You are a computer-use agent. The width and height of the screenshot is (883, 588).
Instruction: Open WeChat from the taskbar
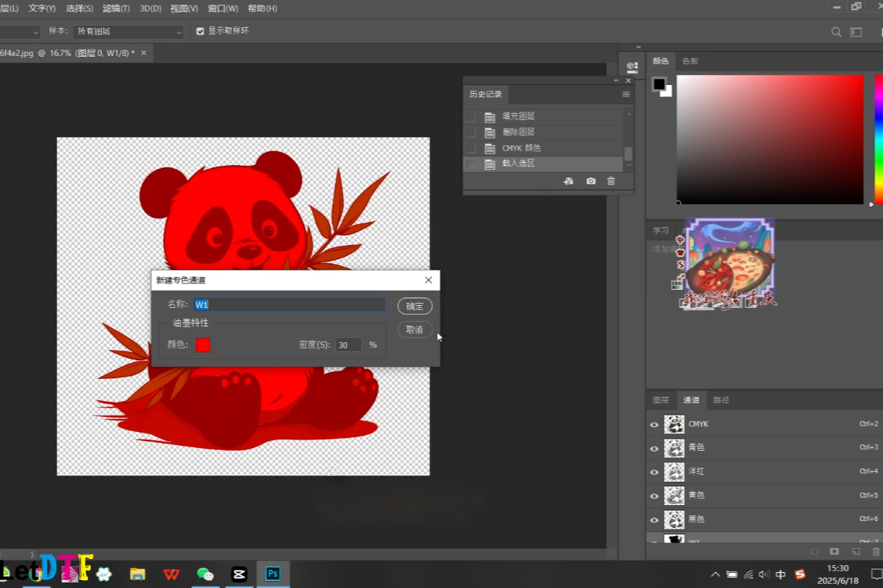[x=205, y=574]
